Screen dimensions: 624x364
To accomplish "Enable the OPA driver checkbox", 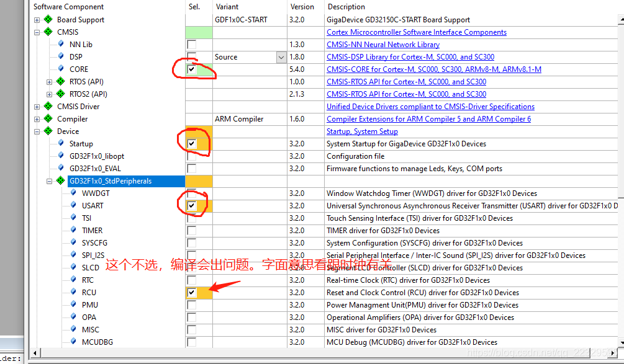I will coord(192,317).
